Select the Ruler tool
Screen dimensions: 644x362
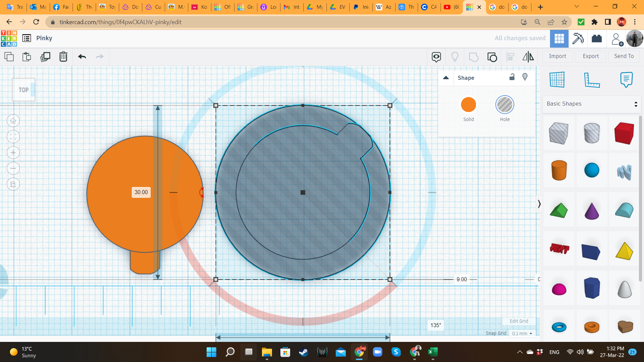[592, 80]
